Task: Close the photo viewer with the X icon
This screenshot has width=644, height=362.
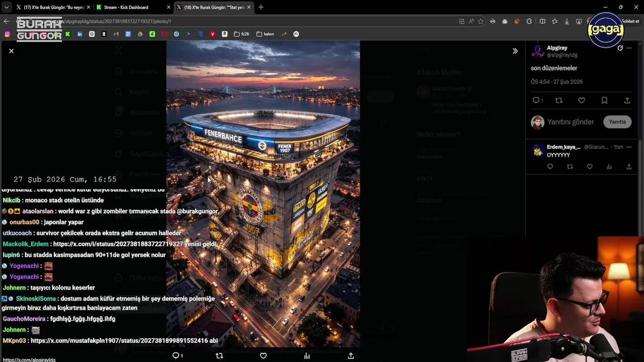Action: pyautogui.click(x=11, y=51)
